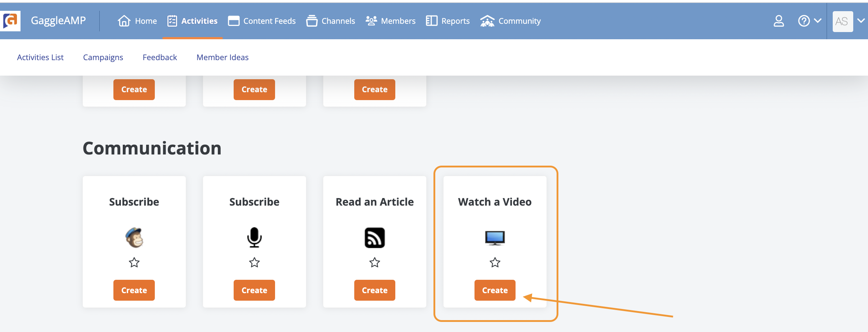Open the Content Feeds menu
This screenshot has width=868, height=332.
(262, 21)
